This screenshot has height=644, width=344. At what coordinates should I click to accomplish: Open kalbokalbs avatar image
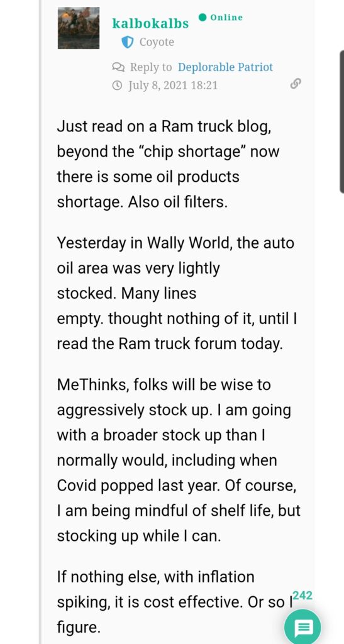pos(79,28)
